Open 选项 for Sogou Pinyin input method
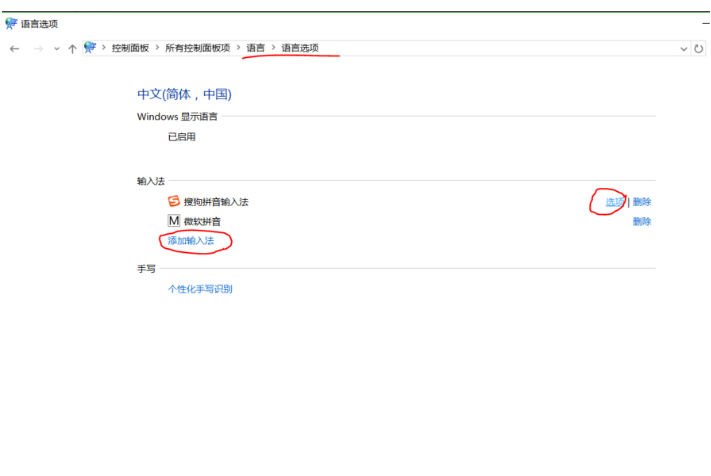This screenshot has height=476, width=711. coord(614,202)
